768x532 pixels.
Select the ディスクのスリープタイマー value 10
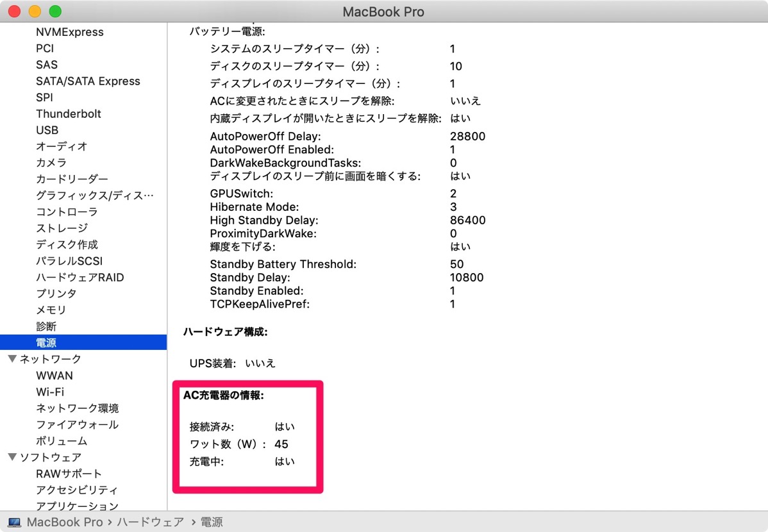[x=456, y=66]
